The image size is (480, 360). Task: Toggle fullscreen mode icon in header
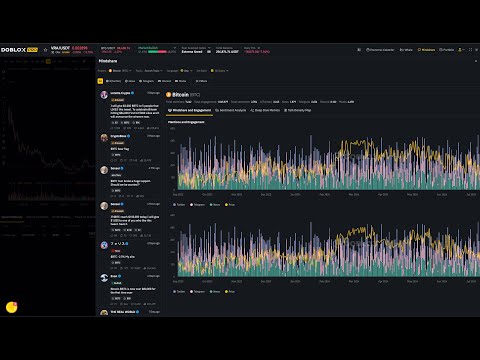(x=470, y=50)
